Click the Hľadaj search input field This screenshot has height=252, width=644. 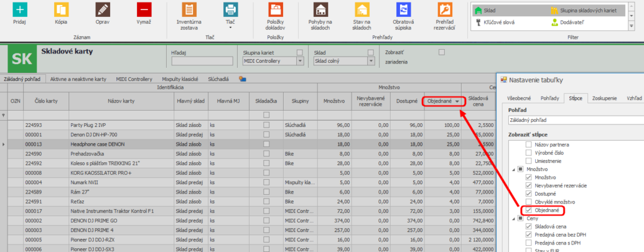click(x=201, y=61)
